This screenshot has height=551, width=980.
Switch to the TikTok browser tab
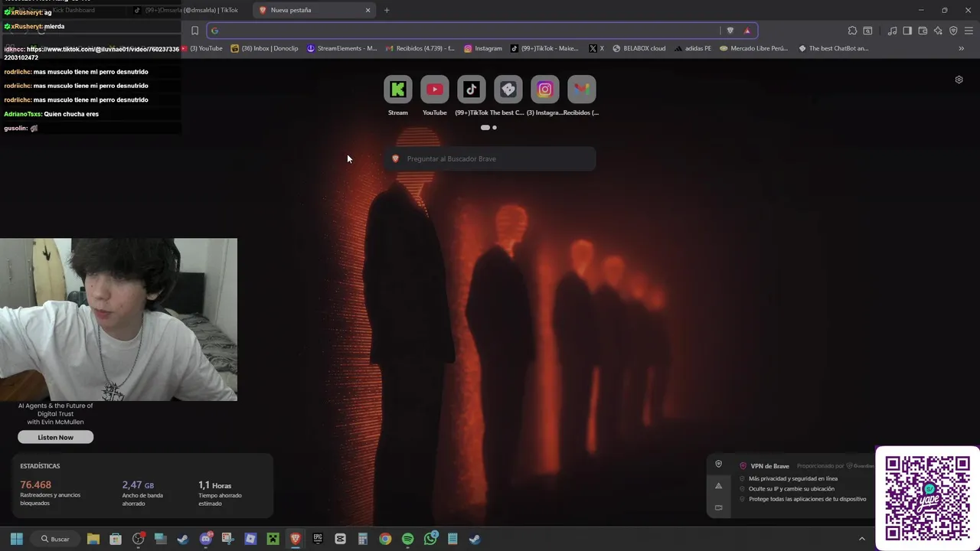(186, 10)
